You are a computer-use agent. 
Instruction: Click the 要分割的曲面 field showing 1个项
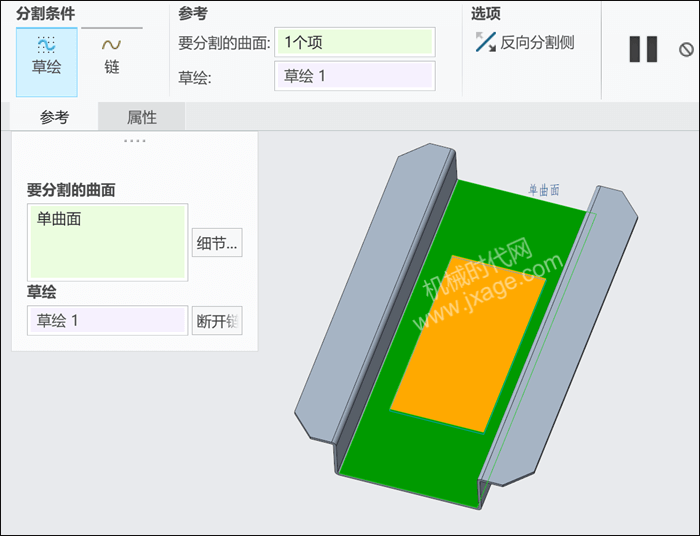(x=355, y=42)
